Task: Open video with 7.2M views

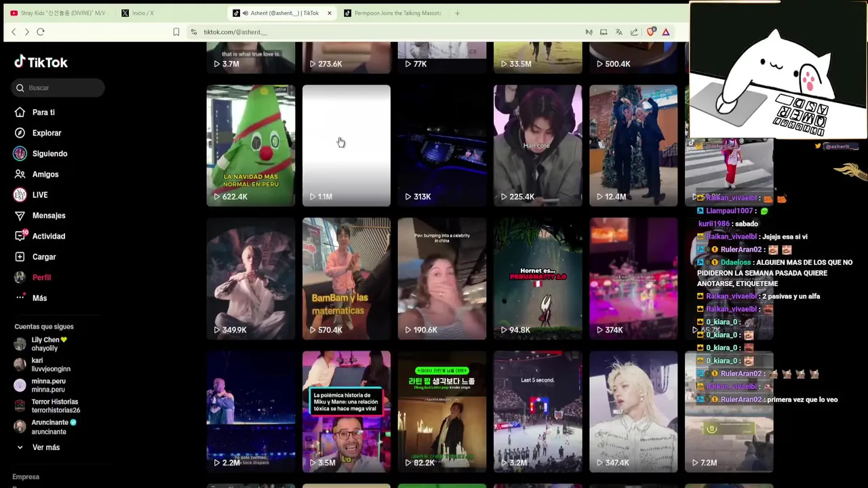Action: [729, 411]
